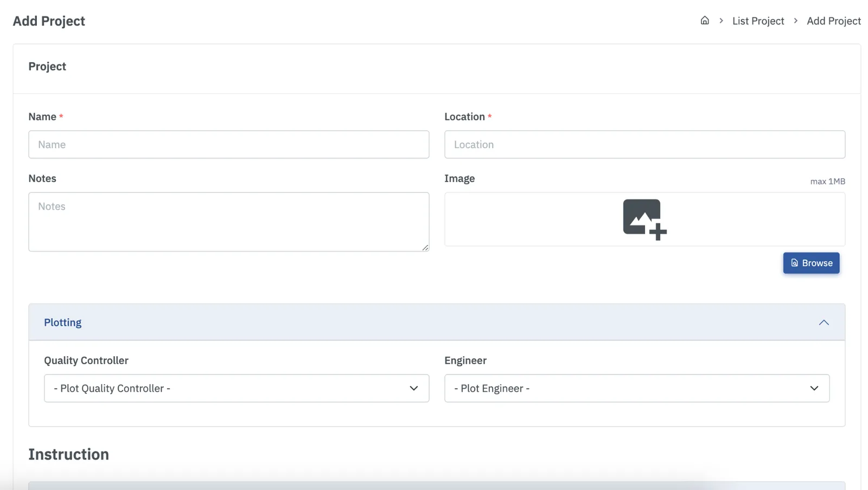This screenshot has height=490, width=868.
Task: Click into the Notes textarea
Action: pyautogui.click(x=229, y=222)
